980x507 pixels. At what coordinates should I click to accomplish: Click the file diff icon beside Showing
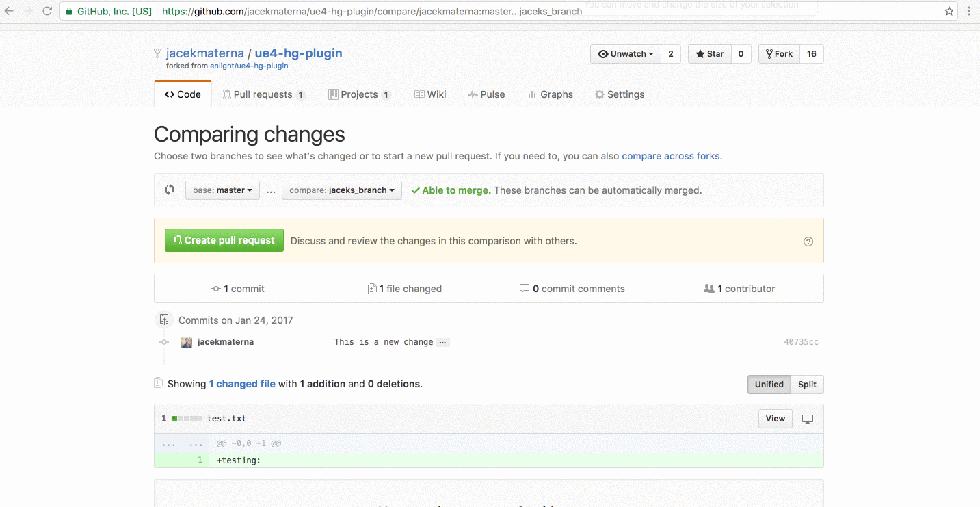tap(158, 383)
